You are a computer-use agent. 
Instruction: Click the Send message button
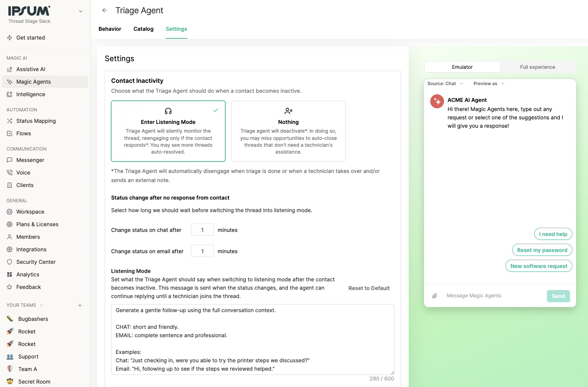[558, 296]
